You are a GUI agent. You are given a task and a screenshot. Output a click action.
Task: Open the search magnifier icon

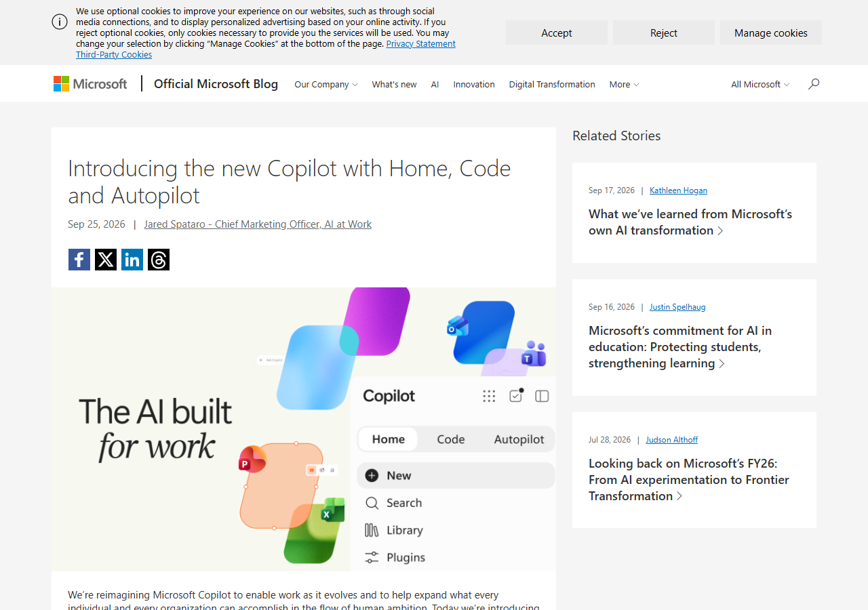coord(814,84)
